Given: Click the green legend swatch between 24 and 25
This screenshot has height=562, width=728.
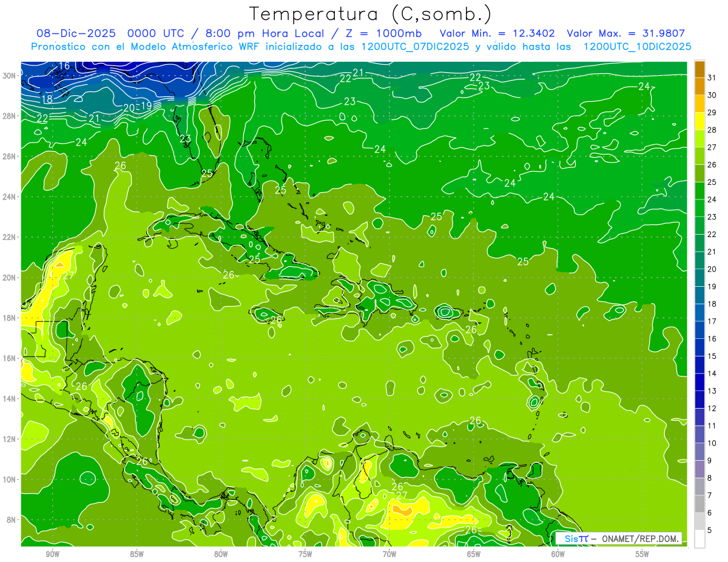Looking at the screenshot, I should click(699, 190).
